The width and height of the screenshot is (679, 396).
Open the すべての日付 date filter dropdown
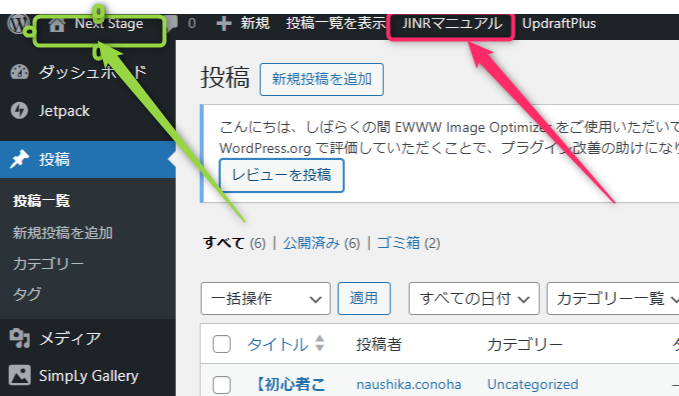point(474,299)
